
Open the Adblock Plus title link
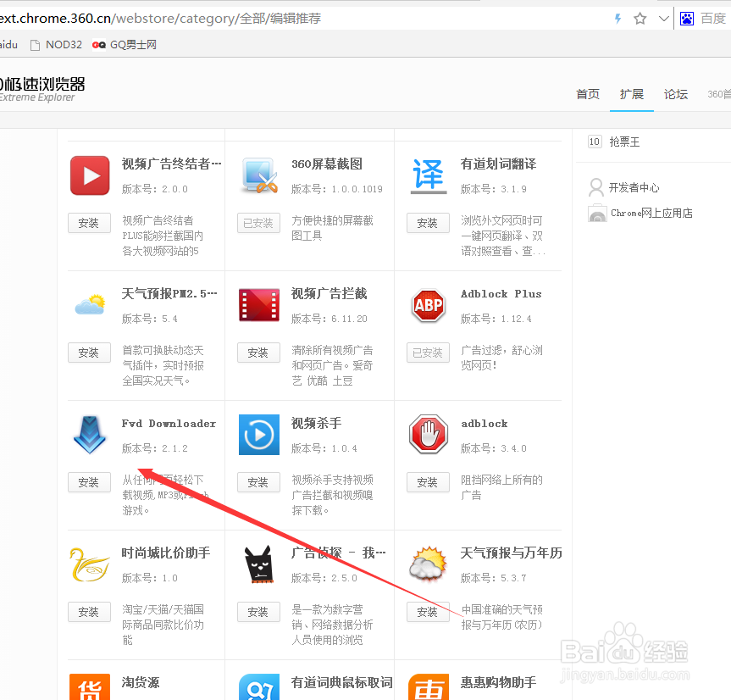(x=501, y=294)
